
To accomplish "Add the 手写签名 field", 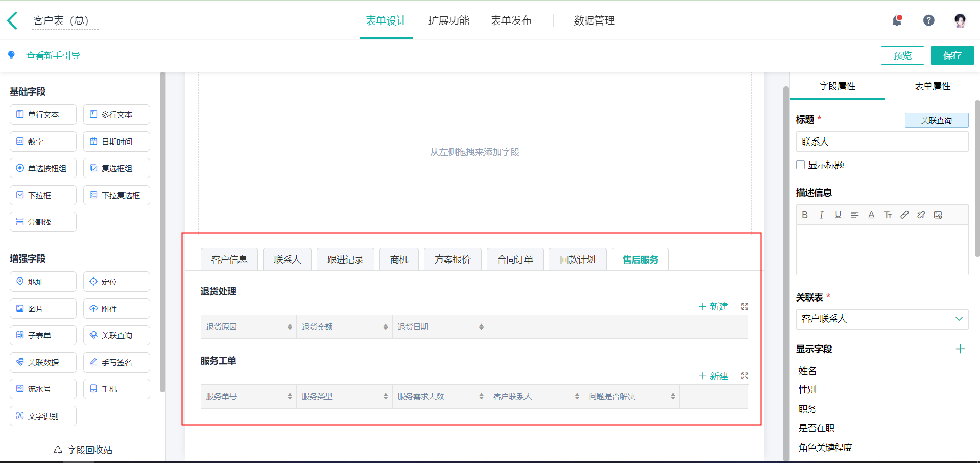I will pos(116,362).
